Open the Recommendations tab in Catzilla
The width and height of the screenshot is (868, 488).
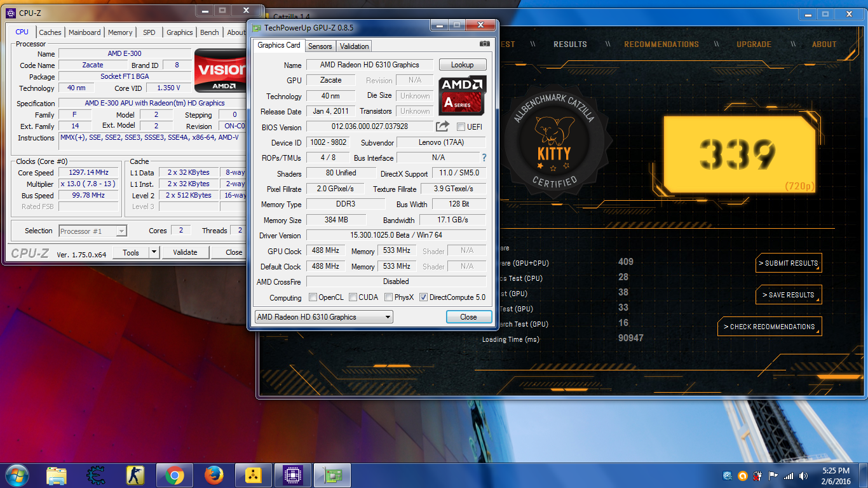coord(661,44)
